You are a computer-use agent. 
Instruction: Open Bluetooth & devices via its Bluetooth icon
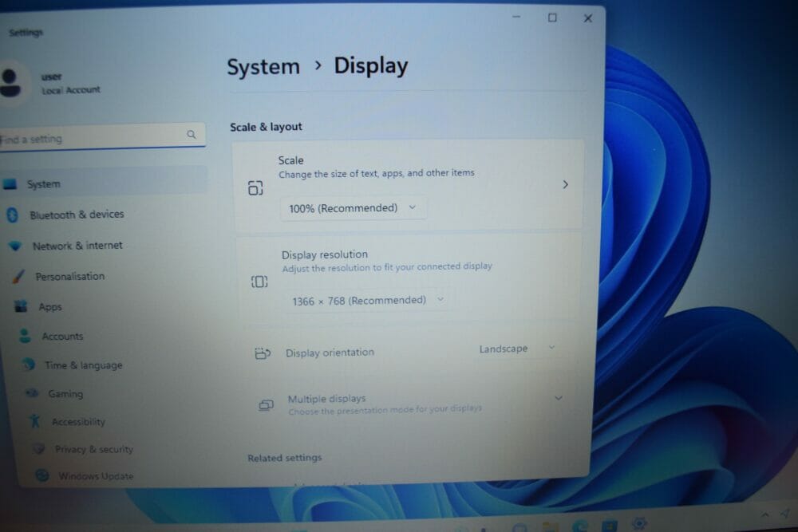pyautogui.click(x=13, y=215)
